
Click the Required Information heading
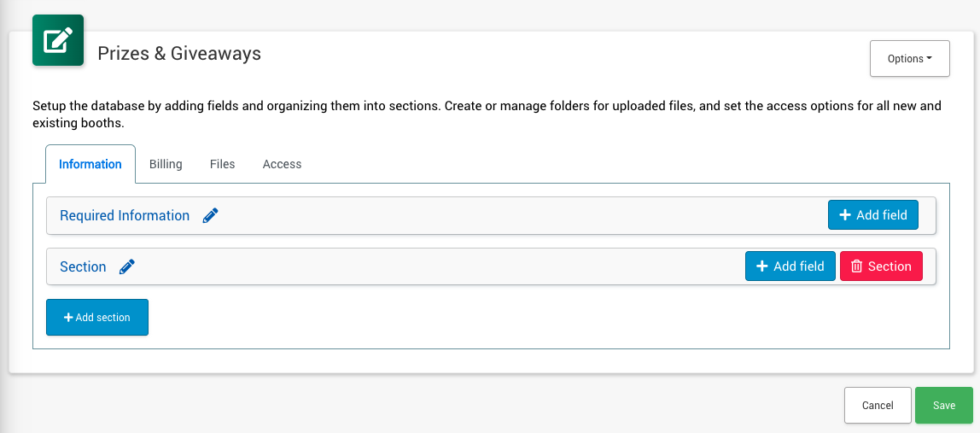tap(125, 216)
